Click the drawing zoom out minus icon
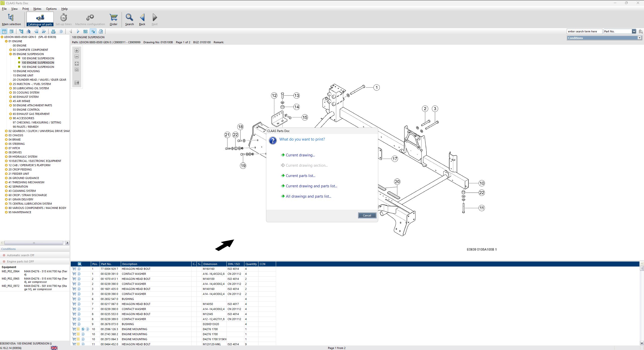644x350 pixels. [x=77, y=57]
